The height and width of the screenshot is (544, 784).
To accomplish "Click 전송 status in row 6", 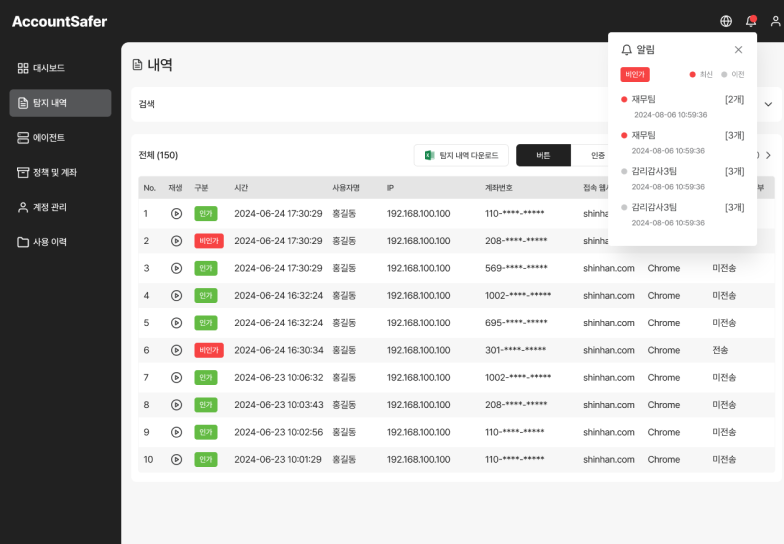I will pyautogui.click(x=720, y=350).
